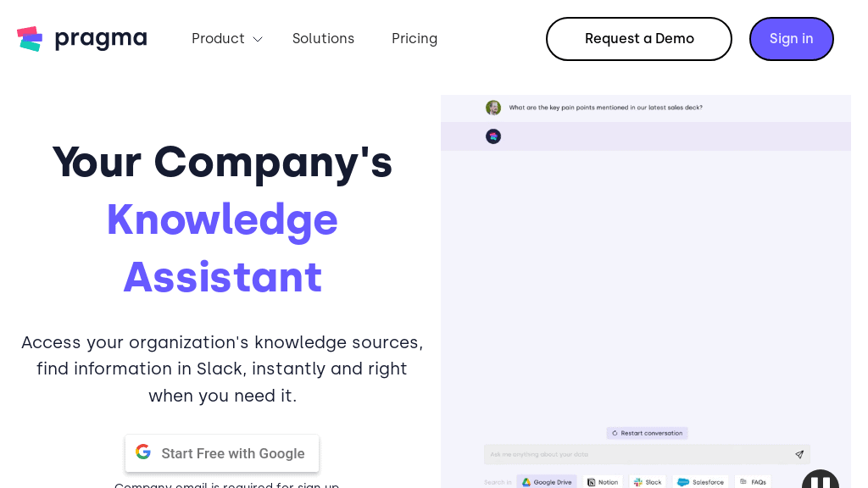Click the pragma assistant avatar in the chat
Screen dimensions: 868x488
pyautogui.click(x=492, y=136)
